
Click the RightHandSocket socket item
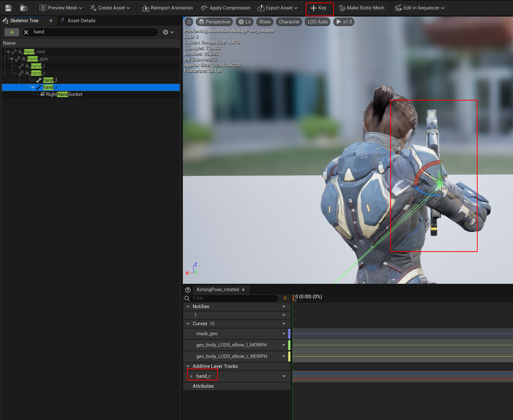(64, 94)
